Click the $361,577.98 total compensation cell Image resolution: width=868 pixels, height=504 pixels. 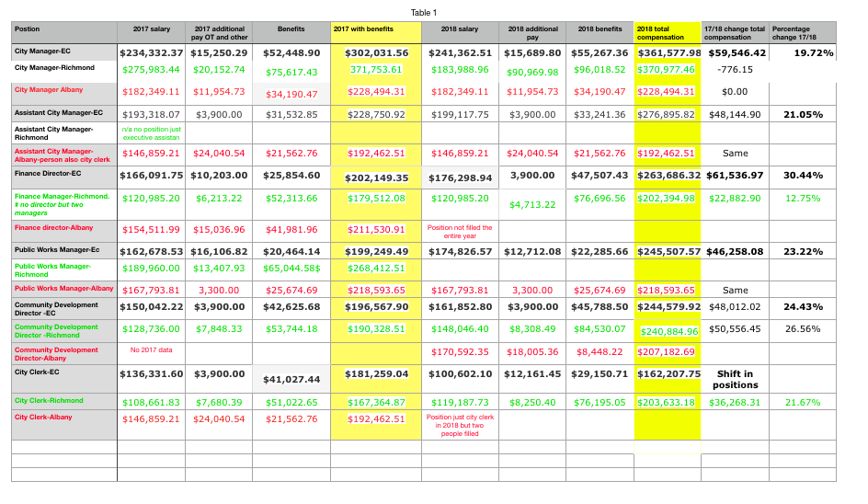coord(668,53)
